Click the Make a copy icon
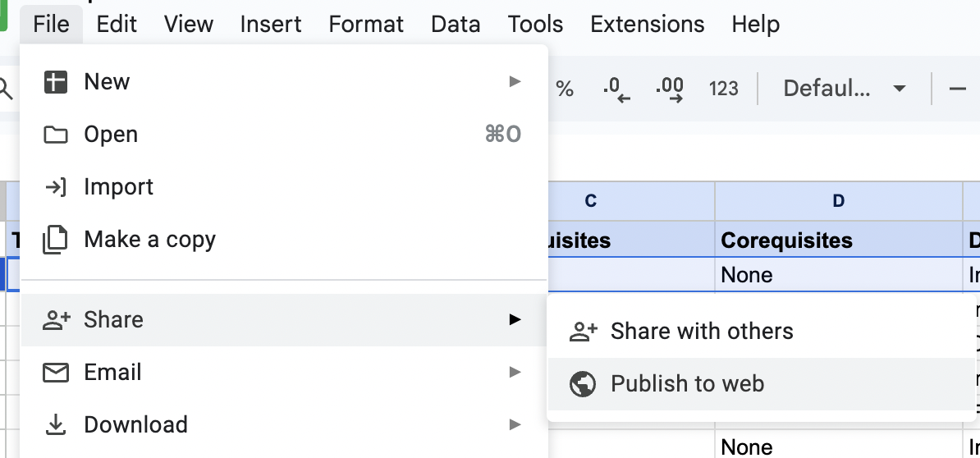 pos(55,240)
